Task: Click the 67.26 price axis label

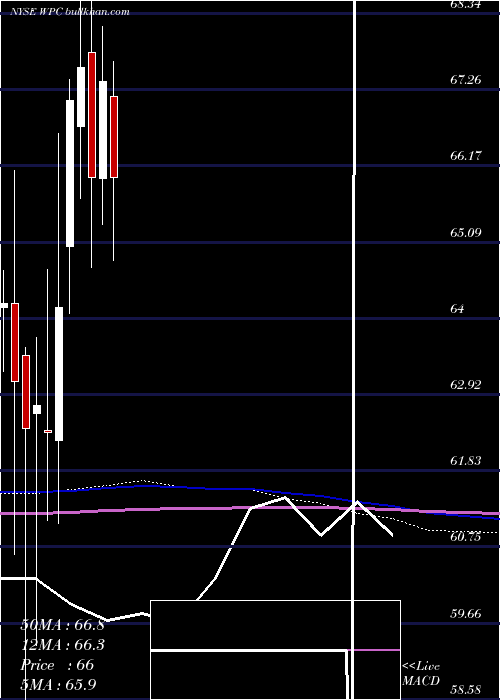Action: pyautogui.click(x=466, y=80)
